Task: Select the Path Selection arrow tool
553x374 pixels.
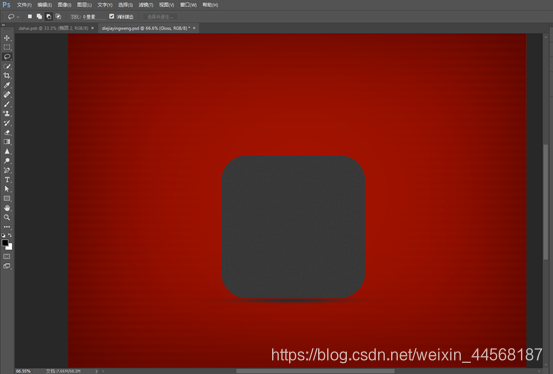Action: click(7, 189)
